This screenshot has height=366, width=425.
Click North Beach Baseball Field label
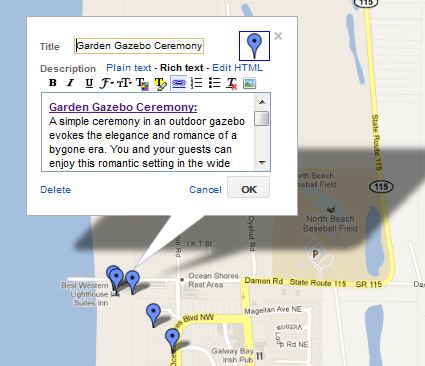point(330,223)
